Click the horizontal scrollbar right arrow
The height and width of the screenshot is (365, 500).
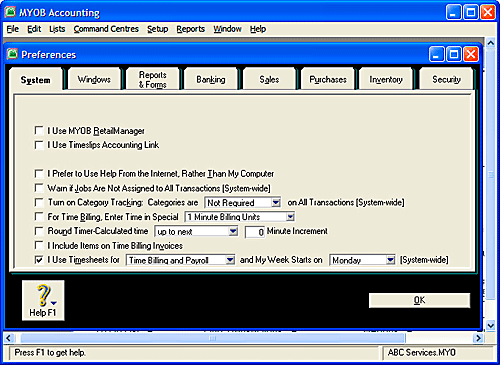pos(478,338)
